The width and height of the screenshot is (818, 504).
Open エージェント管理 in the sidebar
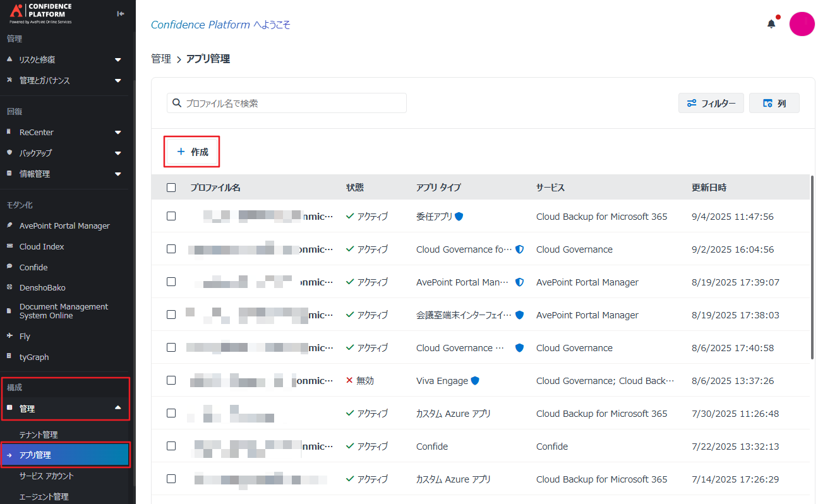click(x=44, y=496)
